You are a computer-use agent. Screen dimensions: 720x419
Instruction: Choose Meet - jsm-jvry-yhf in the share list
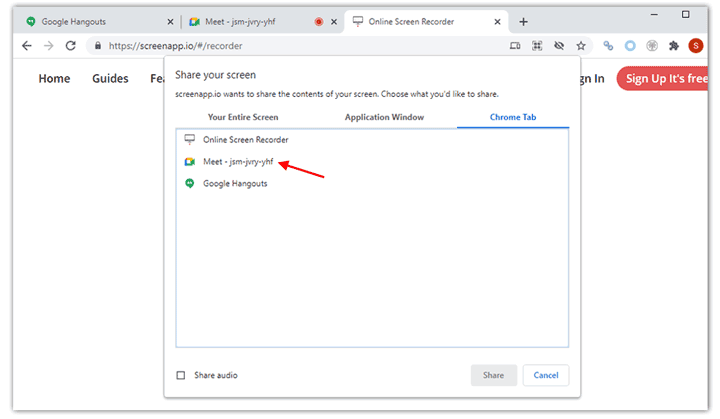coord(372,162)
